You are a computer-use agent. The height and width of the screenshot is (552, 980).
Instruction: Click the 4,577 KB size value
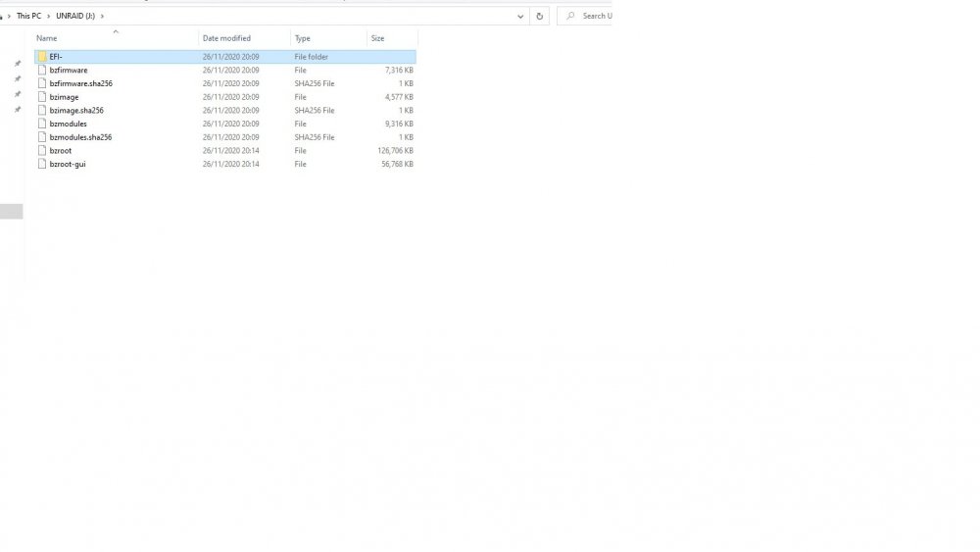[400, 97]
